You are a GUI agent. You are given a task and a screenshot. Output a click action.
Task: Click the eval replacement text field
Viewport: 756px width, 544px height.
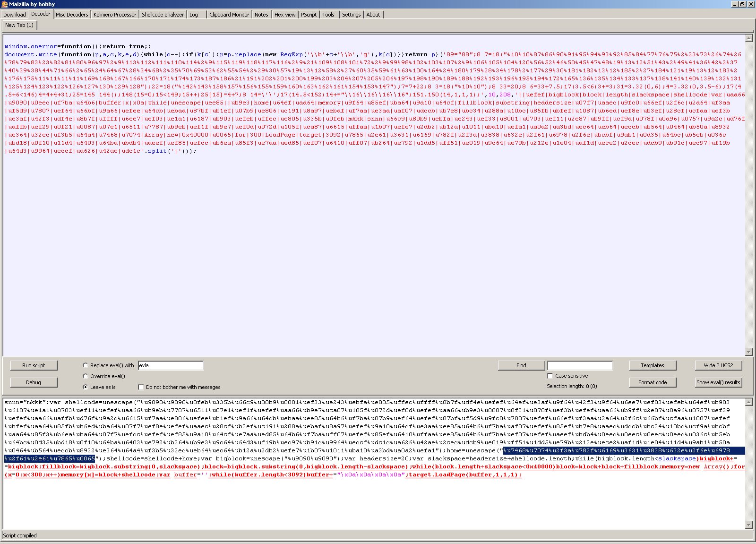171,365
